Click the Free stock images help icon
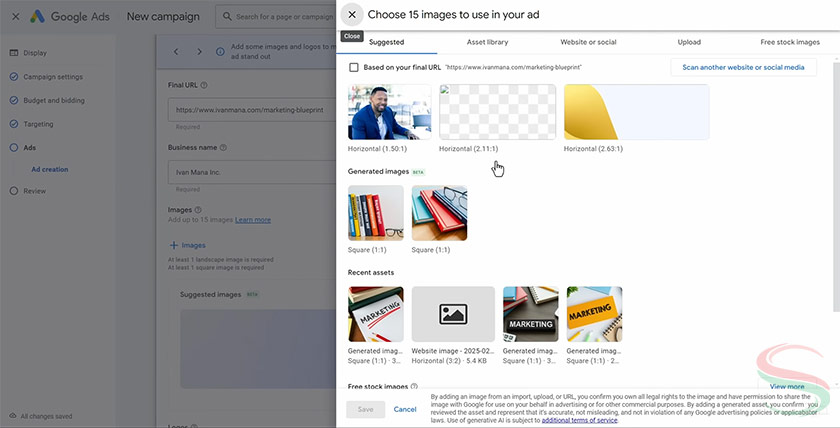840x428 pixels. (414, 386)
